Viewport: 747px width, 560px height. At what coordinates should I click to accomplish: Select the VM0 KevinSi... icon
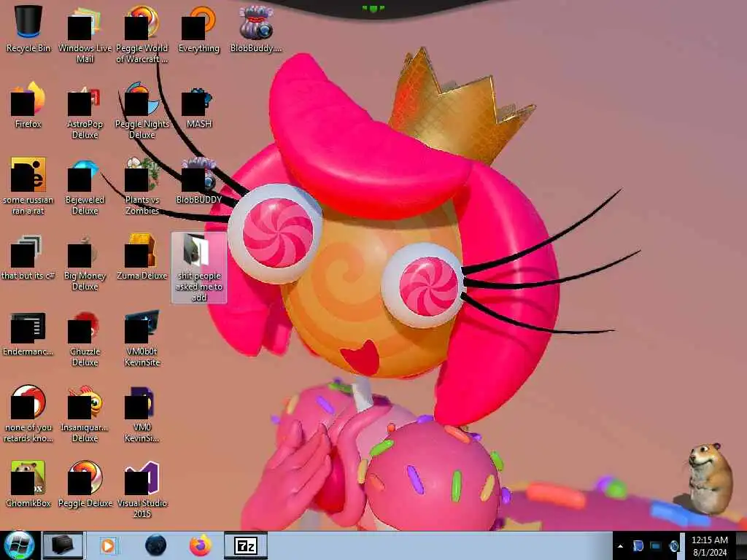pos(142,414)
